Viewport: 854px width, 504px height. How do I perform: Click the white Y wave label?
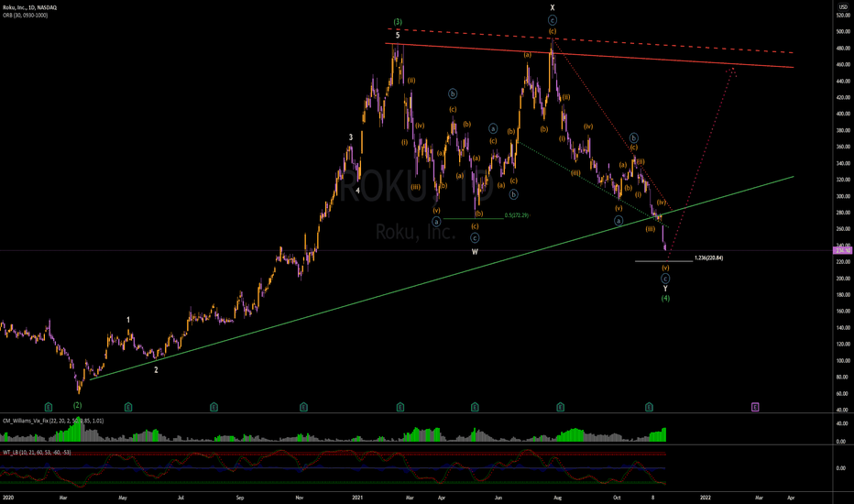click(665, 289)
